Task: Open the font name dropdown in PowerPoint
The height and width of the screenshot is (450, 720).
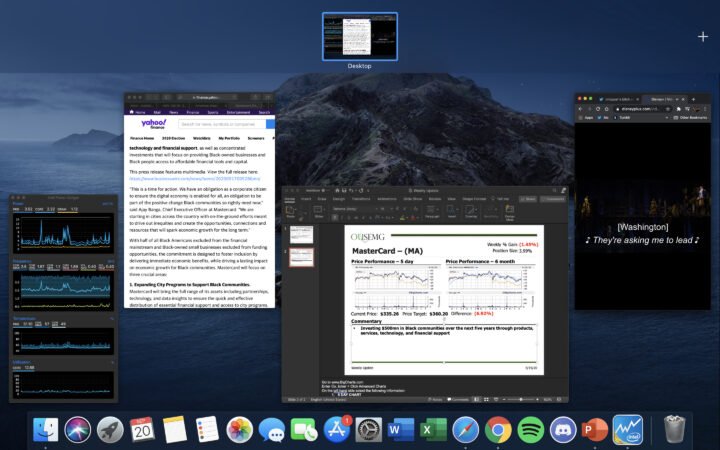Action: pos(355,208)
